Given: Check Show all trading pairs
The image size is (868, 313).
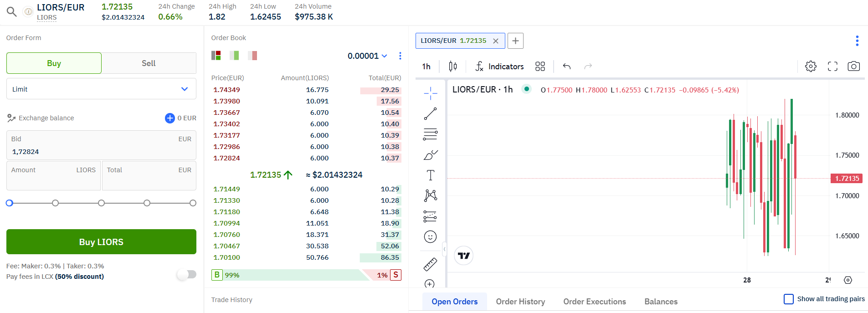Looking at the screenshot, I should [x=789, y=299].
